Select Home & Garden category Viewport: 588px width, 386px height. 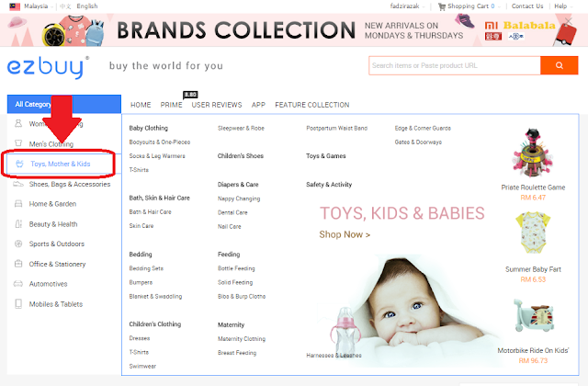coord(52,204)
